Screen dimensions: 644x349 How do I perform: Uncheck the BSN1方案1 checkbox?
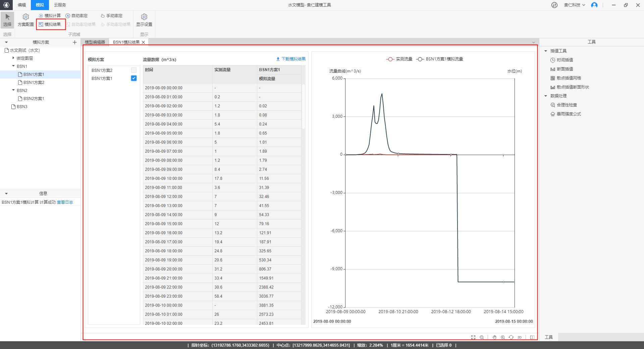coord(134,78)
